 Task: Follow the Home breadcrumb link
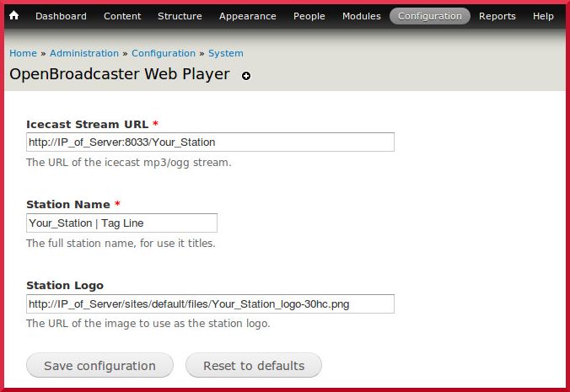[x=23, y=53]
